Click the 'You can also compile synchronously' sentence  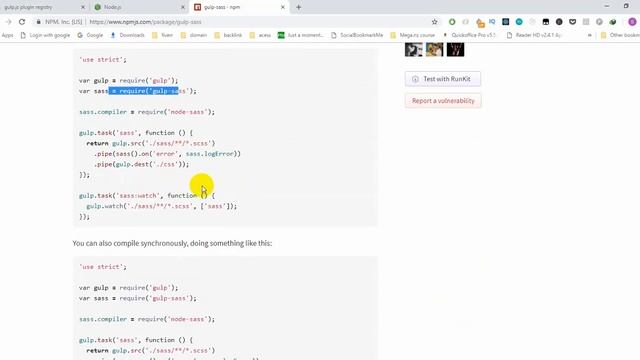click(172, 243)
